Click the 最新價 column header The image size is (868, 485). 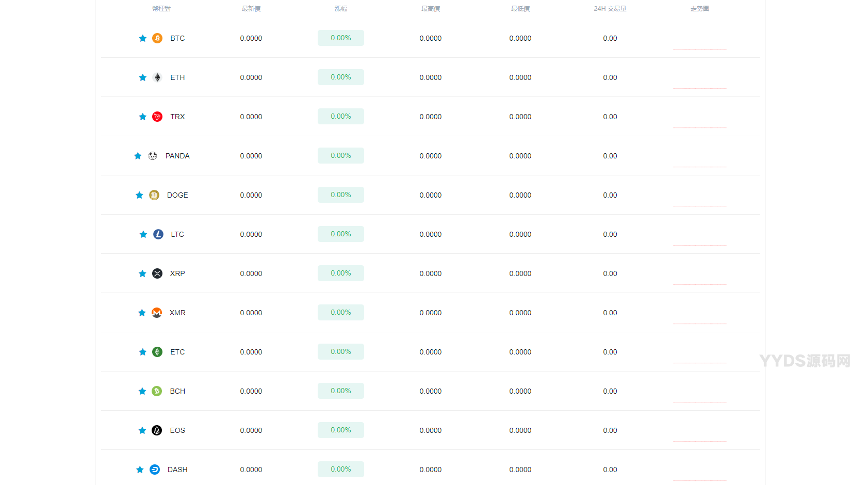pos(251,9)
